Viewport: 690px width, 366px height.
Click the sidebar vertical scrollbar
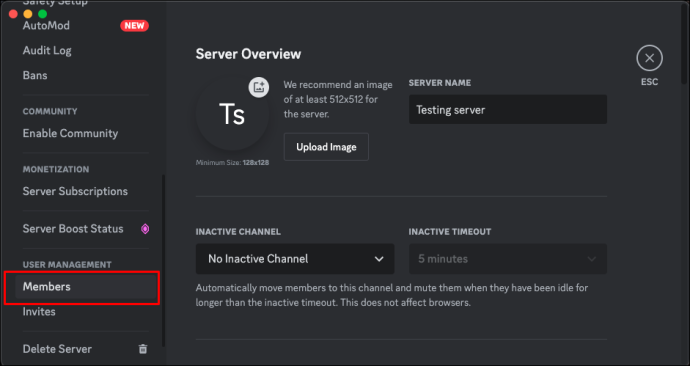coord(164,260)
